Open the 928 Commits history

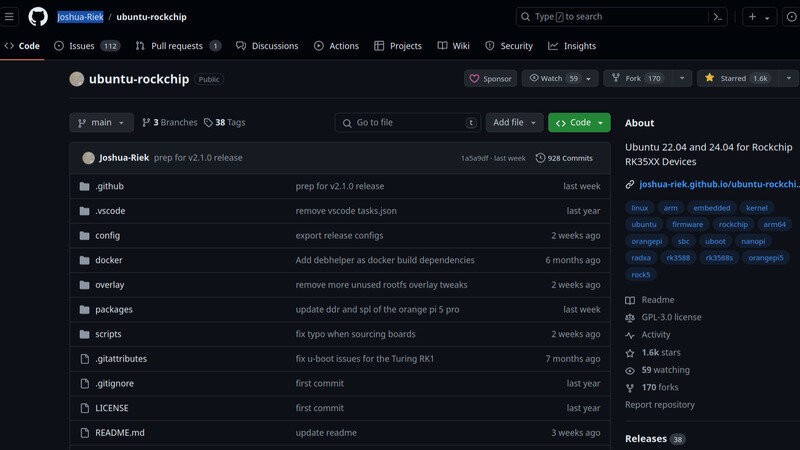pyautogui.click(x=564, y=158)
